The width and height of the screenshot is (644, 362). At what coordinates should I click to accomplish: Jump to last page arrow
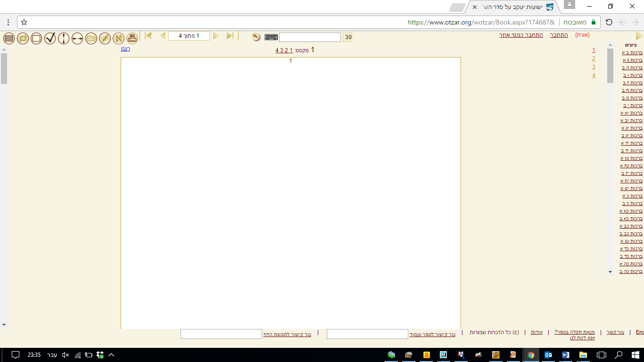230,36
